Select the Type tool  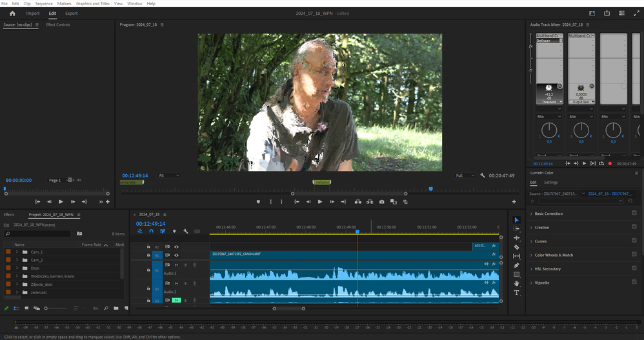click(517, 292)
